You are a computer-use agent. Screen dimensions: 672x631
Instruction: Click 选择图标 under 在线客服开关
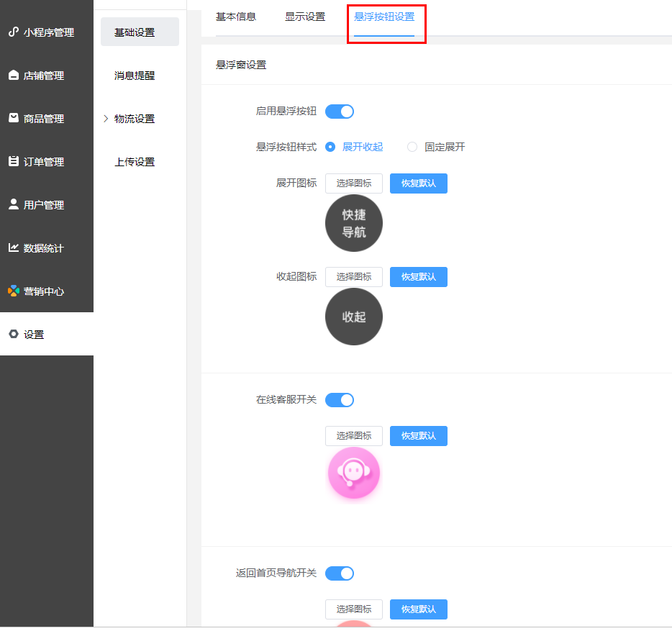[x=354, y=436]
